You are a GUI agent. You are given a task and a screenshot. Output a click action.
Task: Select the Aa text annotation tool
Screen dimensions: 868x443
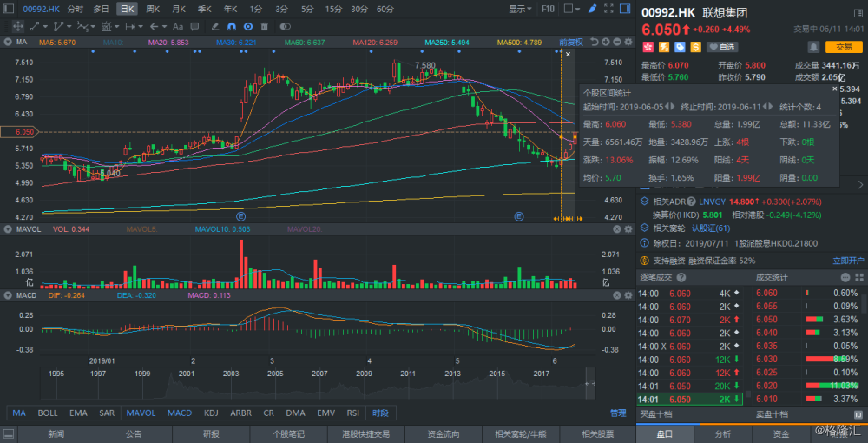(x=178, y=26)
